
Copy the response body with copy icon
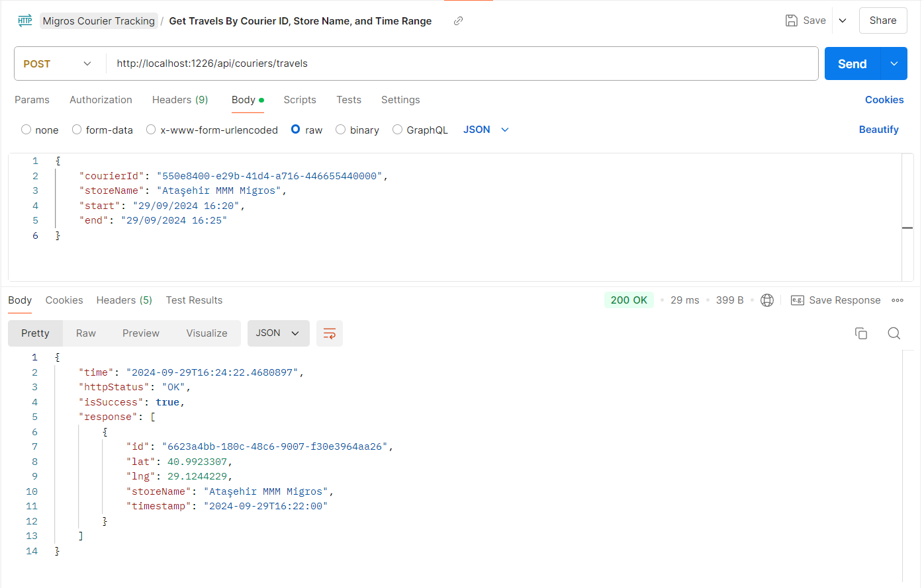click(x=861, y=333)
